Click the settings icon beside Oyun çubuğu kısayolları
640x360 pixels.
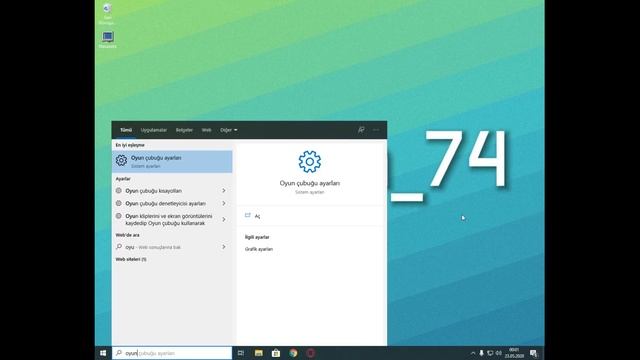click(119, 191)
